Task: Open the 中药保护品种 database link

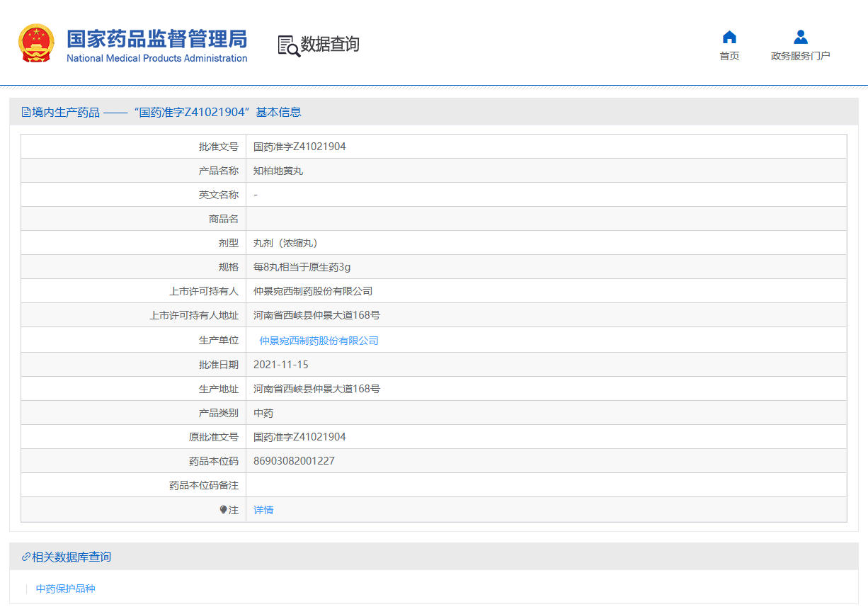Action: [65, 589]
